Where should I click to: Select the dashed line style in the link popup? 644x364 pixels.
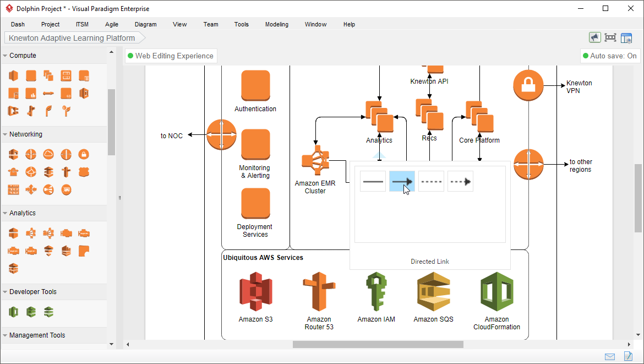pyautogui.click(x=431, y=181)
